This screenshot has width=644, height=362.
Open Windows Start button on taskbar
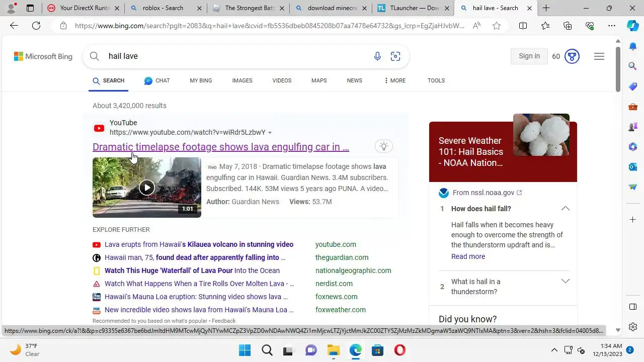click(x=245, y=350)
